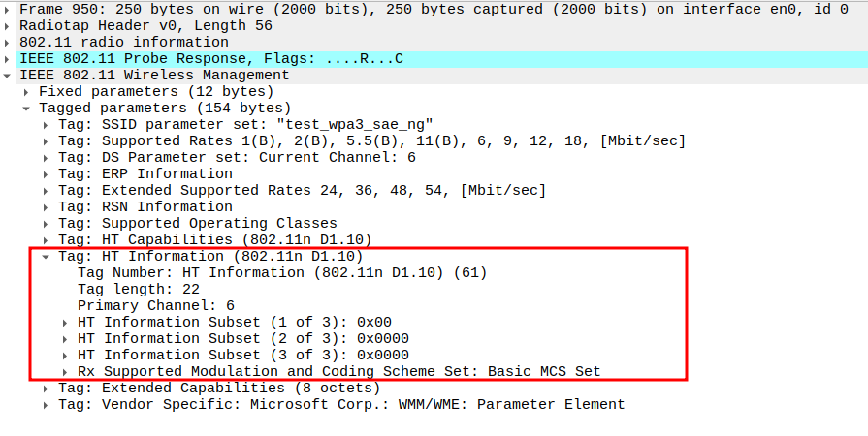The image size is (868, 436).
Task: Select the Primary Channel: 6 line
Action: (x=155, y=305)
